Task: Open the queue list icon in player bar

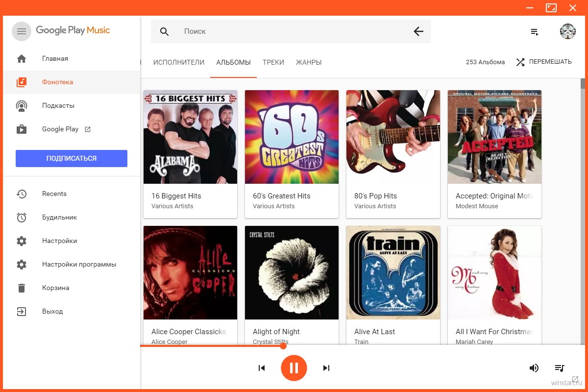Action: click(x=560, y=368)
